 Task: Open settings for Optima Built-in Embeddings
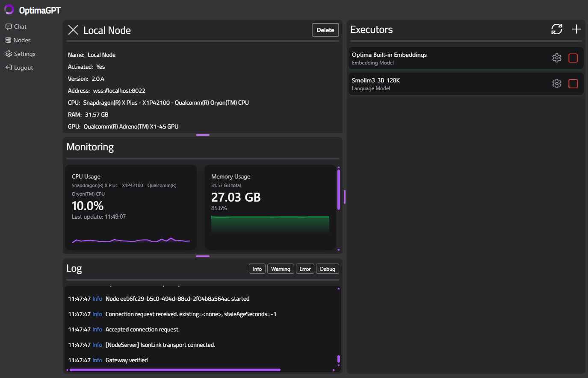click(556, 58)
